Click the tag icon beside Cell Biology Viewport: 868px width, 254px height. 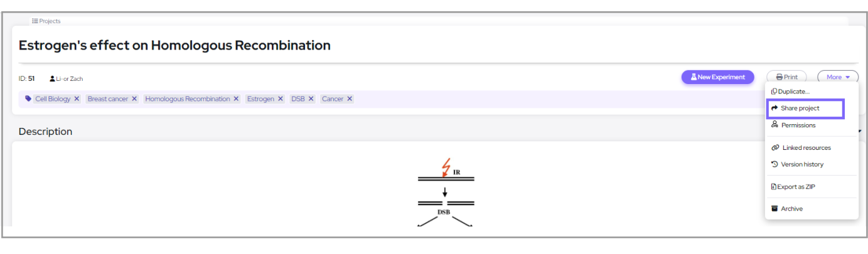(28, 99)
